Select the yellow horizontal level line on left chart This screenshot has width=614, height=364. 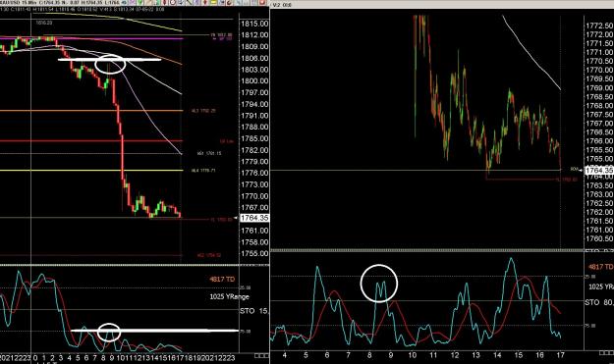pyautogui.click(x=91, y=171)
